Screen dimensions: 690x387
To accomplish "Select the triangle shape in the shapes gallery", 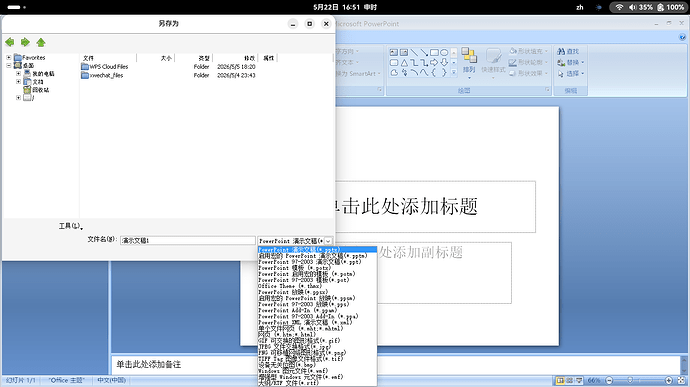I will tap(404, 63).
